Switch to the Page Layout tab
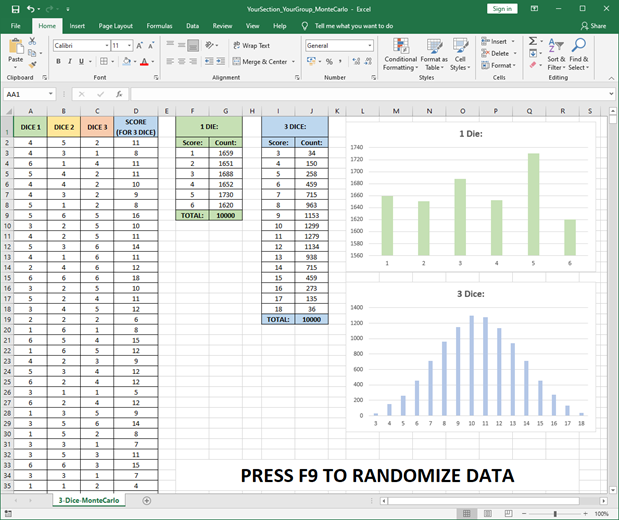 pos(116,26)
